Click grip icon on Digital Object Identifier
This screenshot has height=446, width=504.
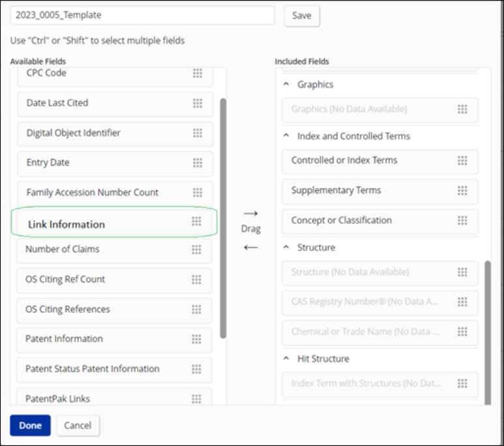[x=197, y=133]
